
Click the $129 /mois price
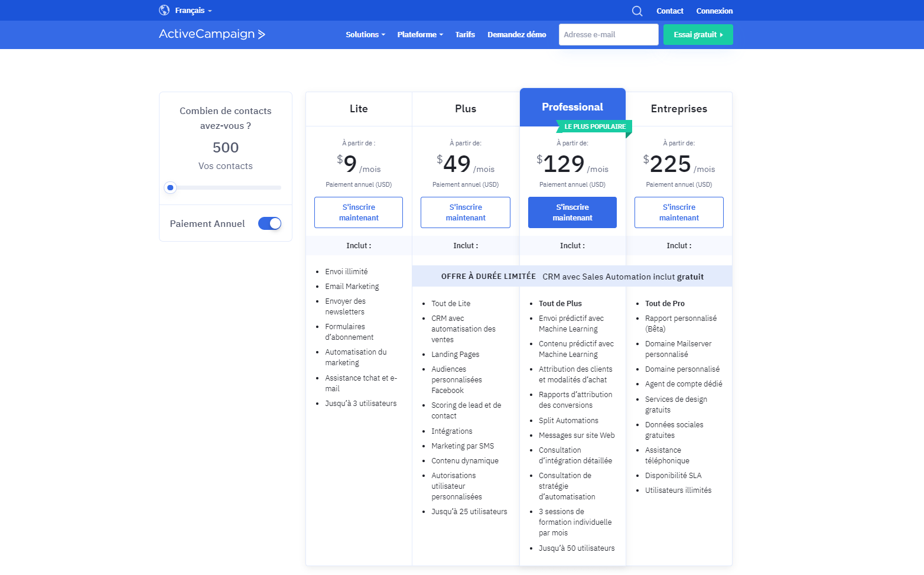pyautogui.click(x=572, y=164)
